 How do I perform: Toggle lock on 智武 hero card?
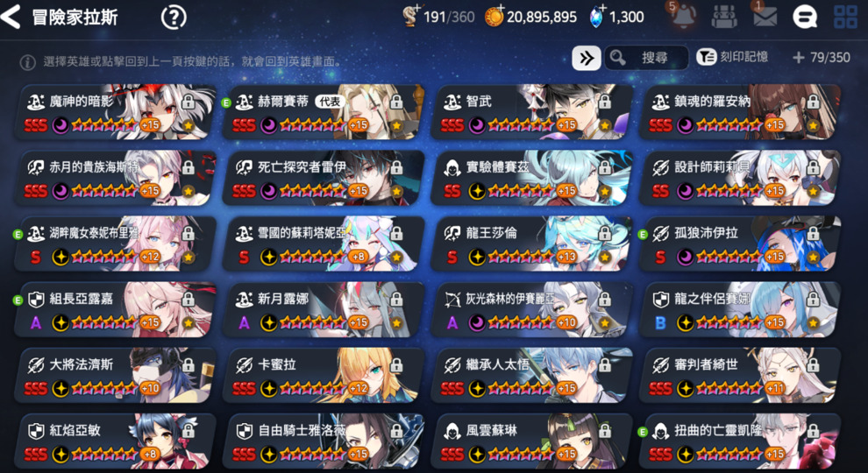click(x=605, y=102)
